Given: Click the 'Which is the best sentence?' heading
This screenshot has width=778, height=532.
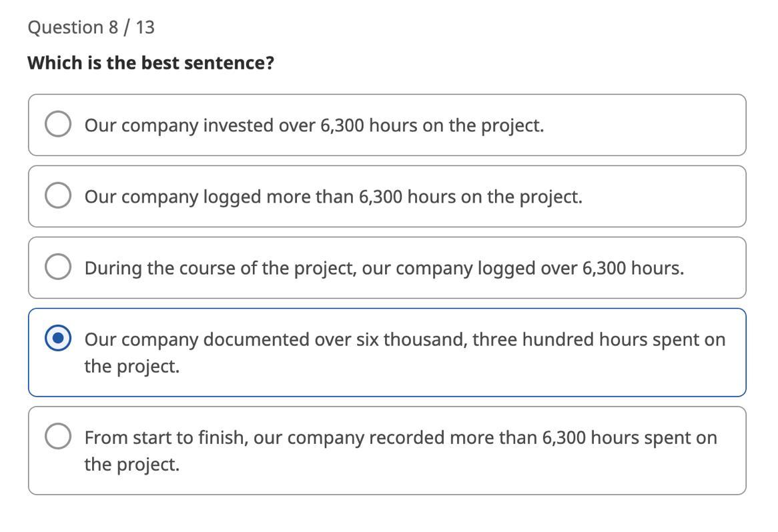Looking at the screenshot, I should coord(151,63).
